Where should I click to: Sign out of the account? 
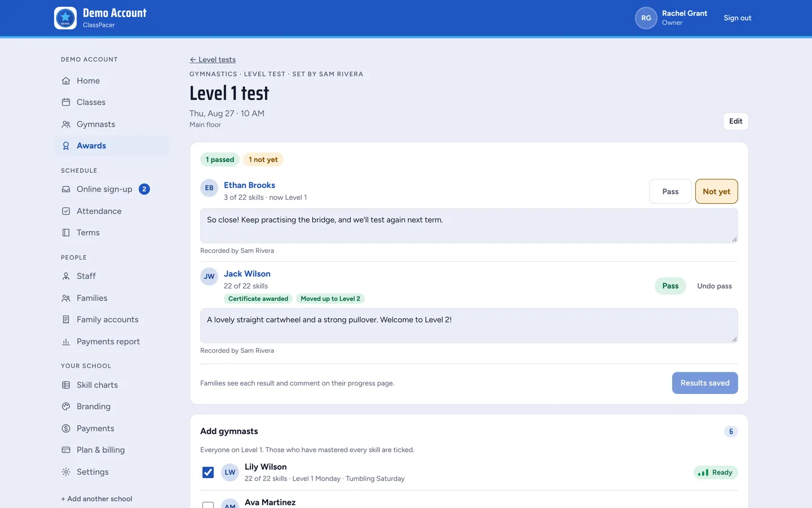pos(738,18)
